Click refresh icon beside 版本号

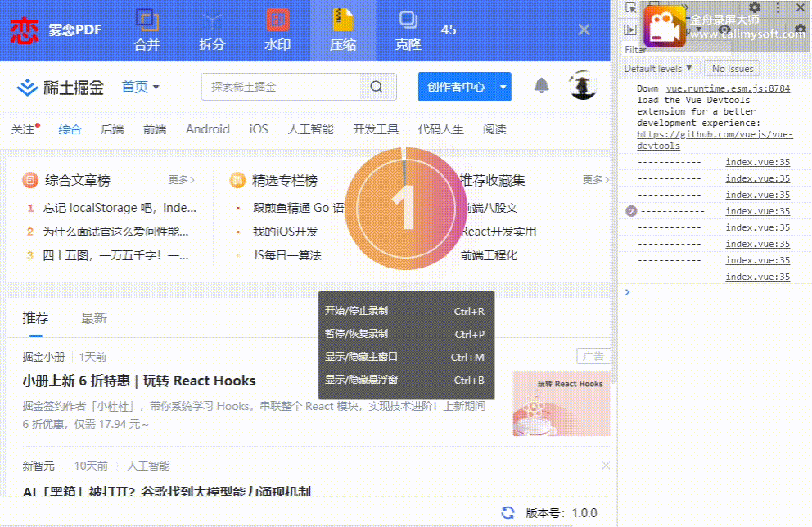508,512
